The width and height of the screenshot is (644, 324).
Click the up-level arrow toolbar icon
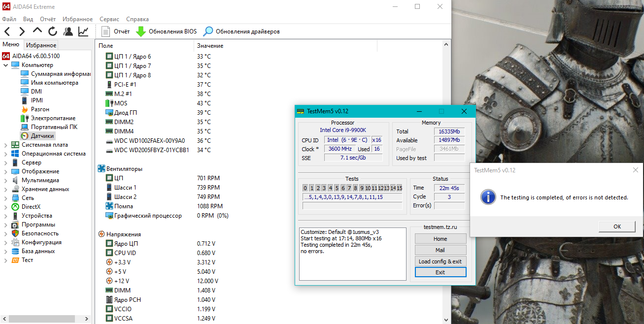(x=37, y=31)
